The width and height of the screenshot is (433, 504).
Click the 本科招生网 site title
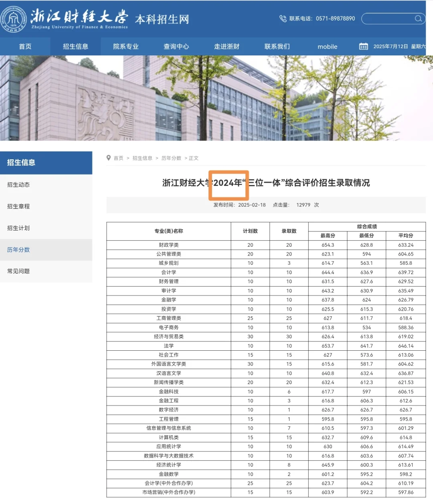162,19
